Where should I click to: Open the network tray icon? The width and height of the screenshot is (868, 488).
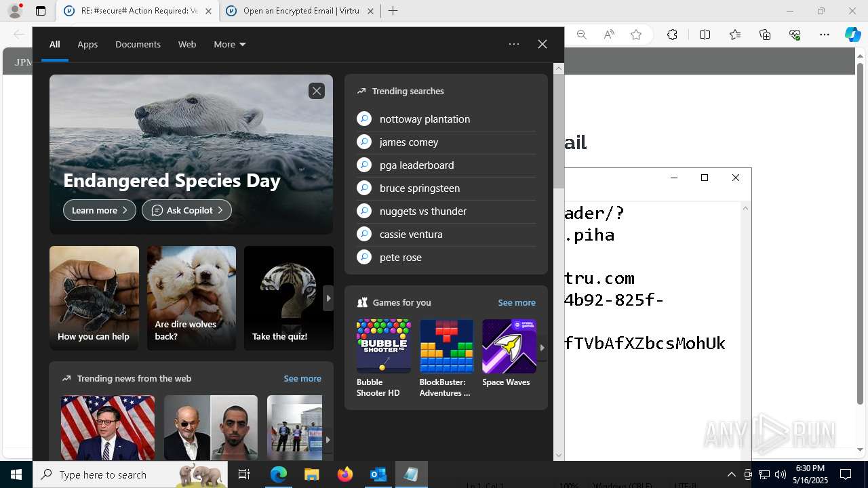pos(764,474)
